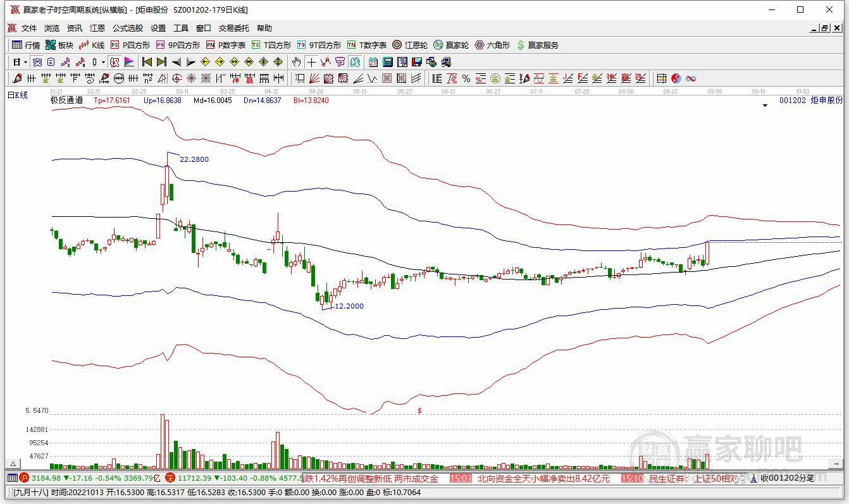849x504 pixels.
Task: Click the red-blue yin-yang icon
Action: [x=676, y=78]
